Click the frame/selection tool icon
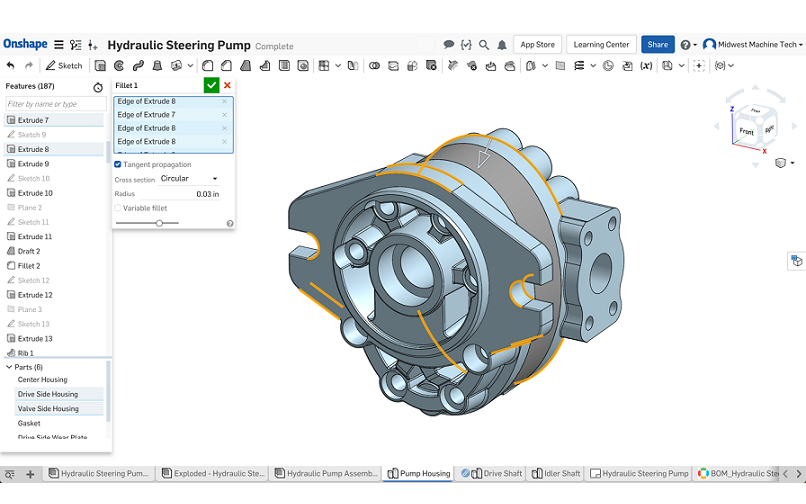The height and width of the screenshot is (504, 806). click(x=699, y=65)
